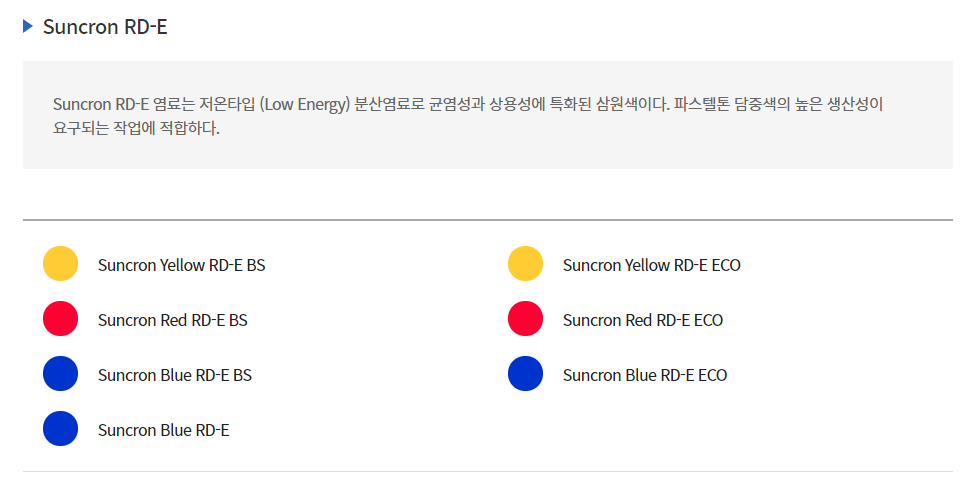Pick the blue swatch beside Suncron Blue RD-E
Screen dimensions: 973x491
(x=60, y=428)
